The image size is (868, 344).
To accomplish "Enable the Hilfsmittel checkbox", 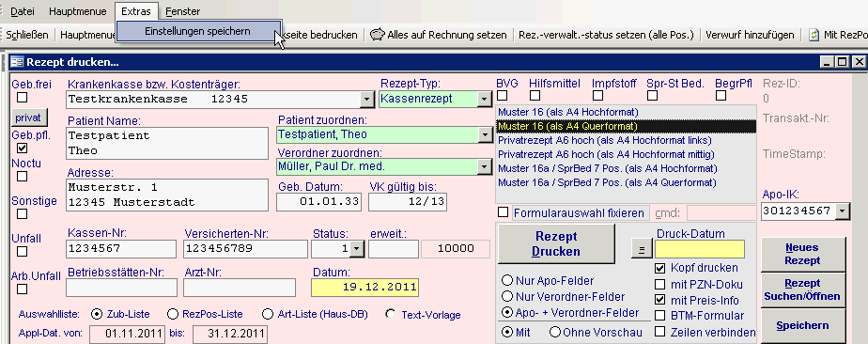I will 535,95.
